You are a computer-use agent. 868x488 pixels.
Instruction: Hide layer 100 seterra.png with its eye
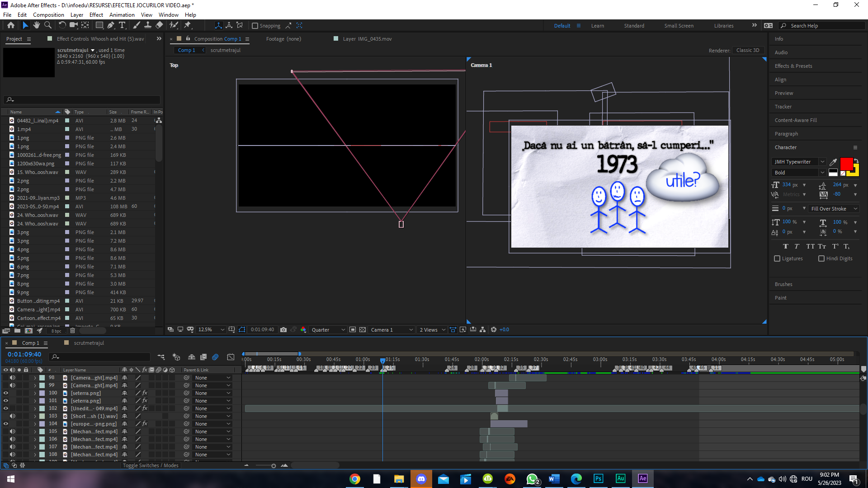point(6,393)
